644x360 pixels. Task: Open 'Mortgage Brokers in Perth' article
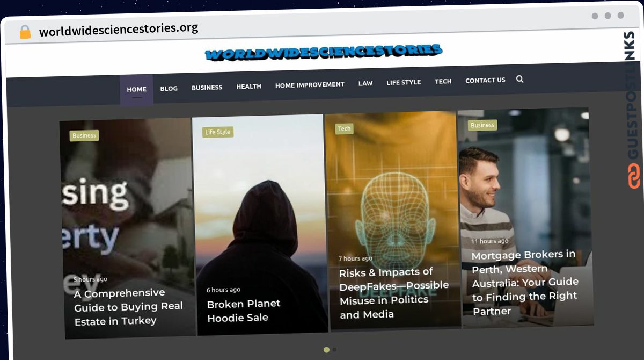click(x=525, y=282)
